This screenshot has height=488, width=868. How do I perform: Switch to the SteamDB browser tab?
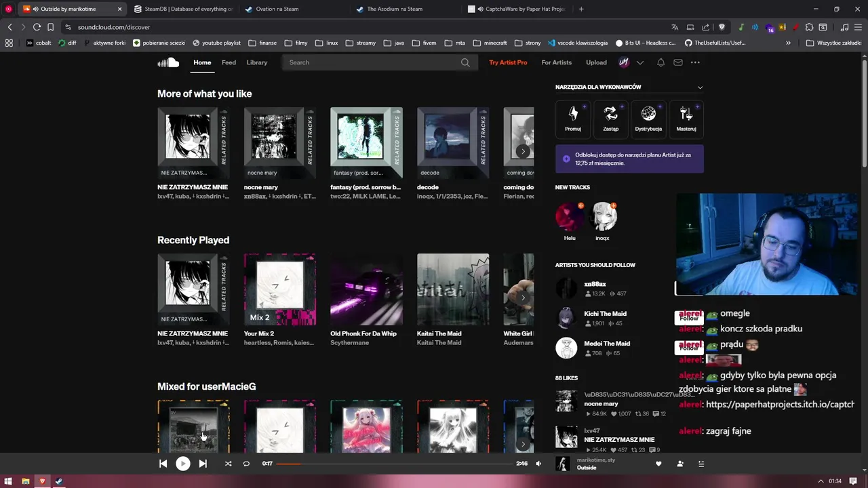pyautogui.click(x=183, y=9)
